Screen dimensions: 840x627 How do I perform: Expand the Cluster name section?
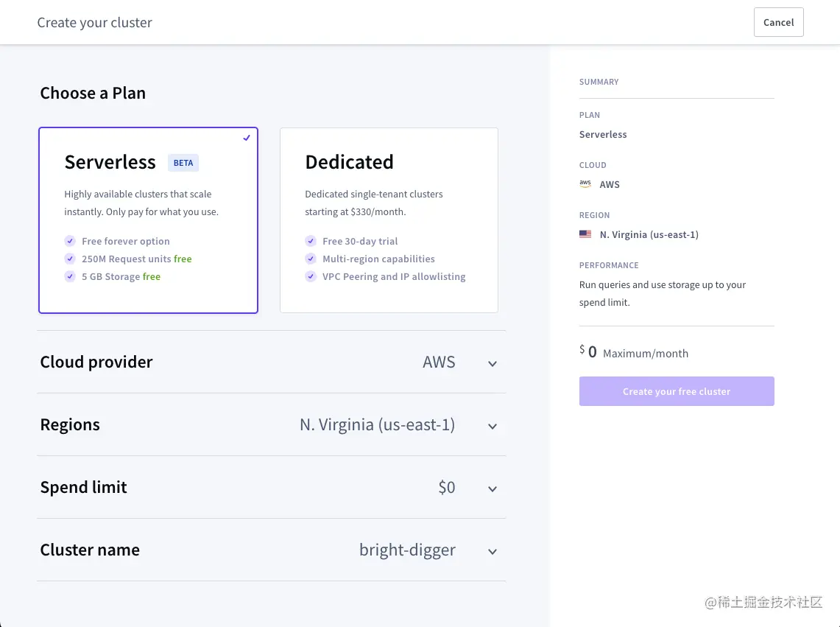492,550
